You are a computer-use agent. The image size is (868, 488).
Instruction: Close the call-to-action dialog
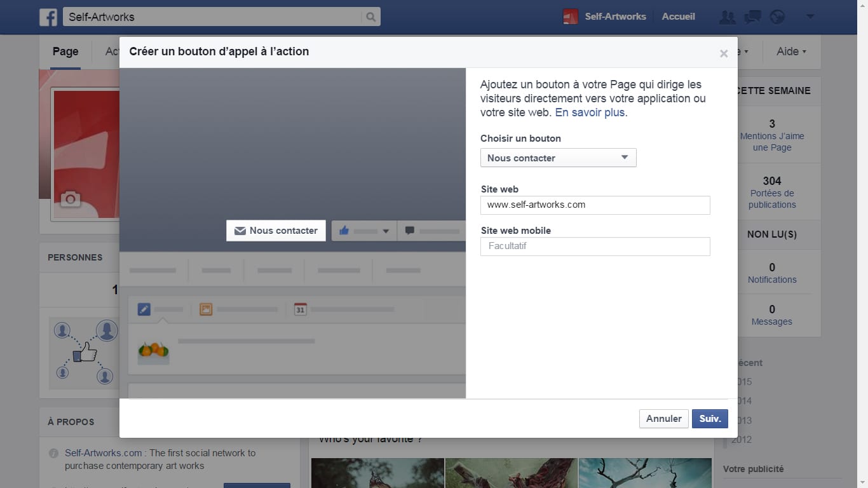coord(724,54)
